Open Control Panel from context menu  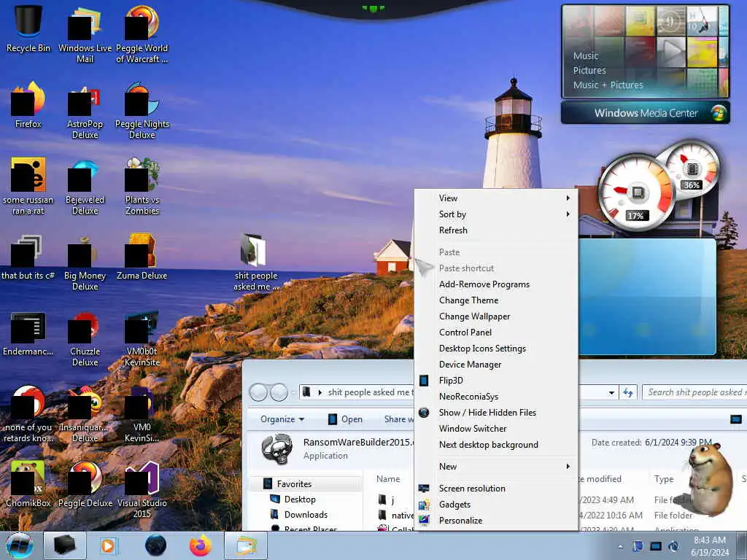496,332
